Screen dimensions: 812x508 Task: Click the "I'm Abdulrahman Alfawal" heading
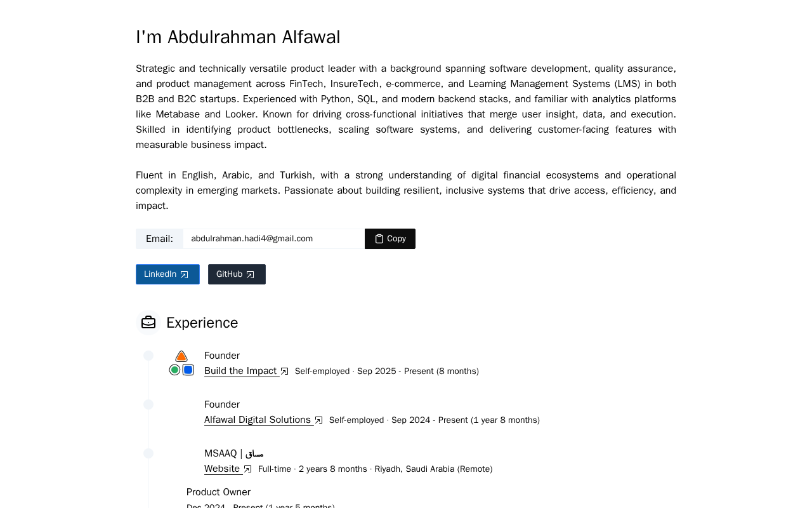[238, 37]
